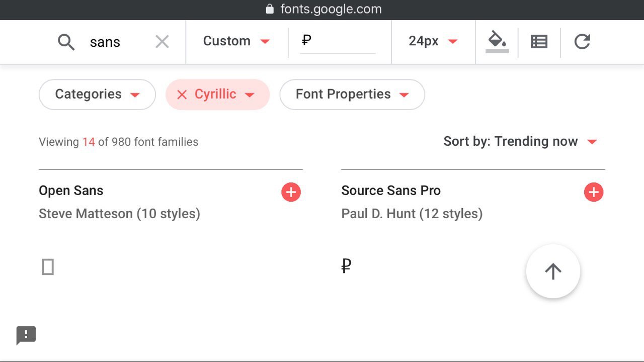Add Source Sans Pro with plus icon
The width and height of the screenshot is (644, 362).
(x=594, y=192)
